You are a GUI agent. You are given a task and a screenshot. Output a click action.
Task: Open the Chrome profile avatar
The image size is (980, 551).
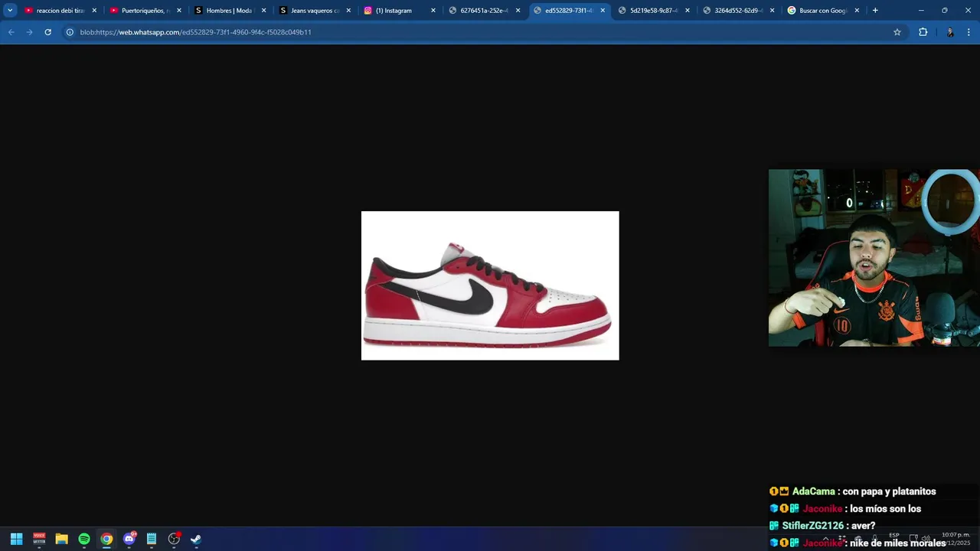coord(950,32)
